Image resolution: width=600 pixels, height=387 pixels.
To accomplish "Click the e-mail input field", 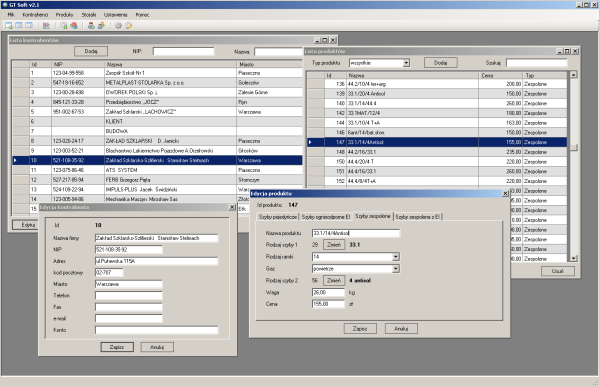I will 129,318.
